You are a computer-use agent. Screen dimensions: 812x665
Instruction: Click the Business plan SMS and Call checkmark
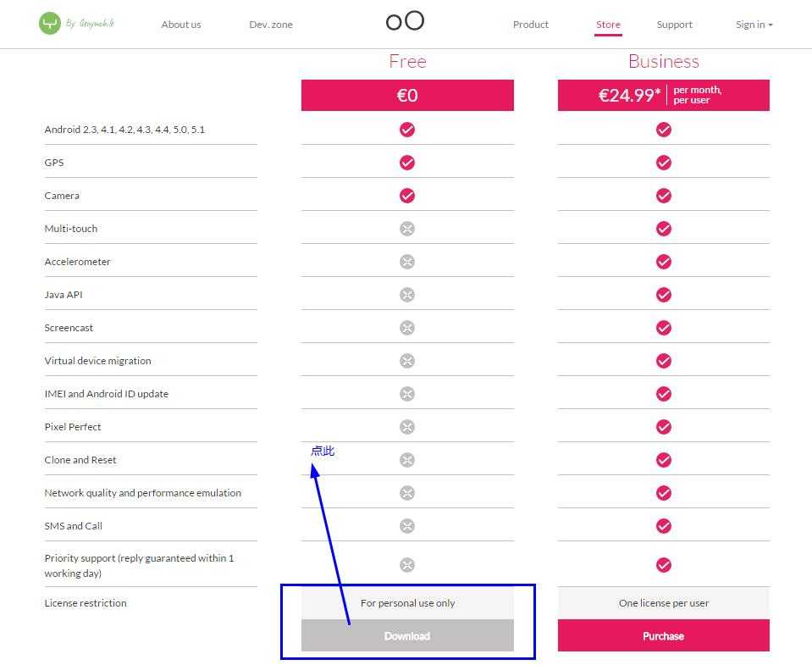tap(663, 526)
